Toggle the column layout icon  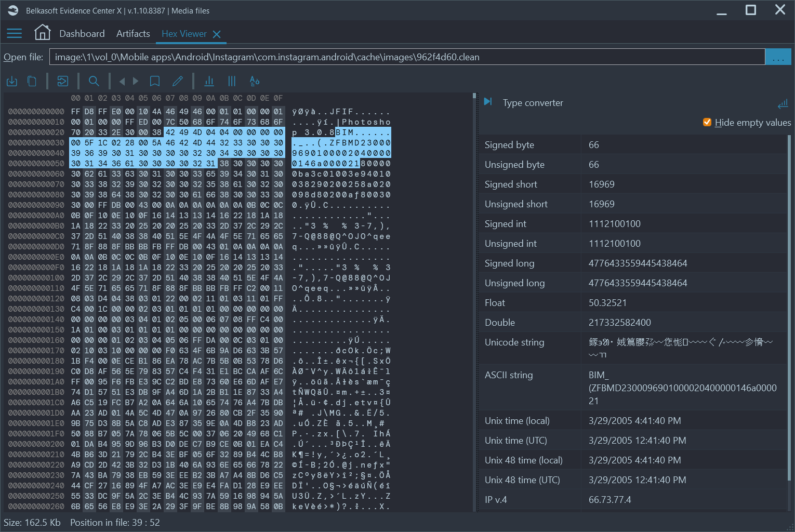(x=232, y=81)
